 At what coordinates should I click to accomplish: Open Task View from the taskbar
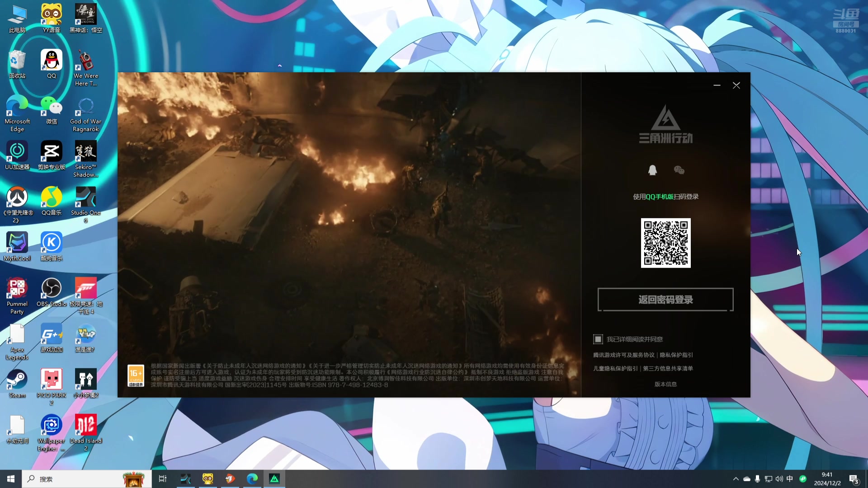tap(163, 479)
